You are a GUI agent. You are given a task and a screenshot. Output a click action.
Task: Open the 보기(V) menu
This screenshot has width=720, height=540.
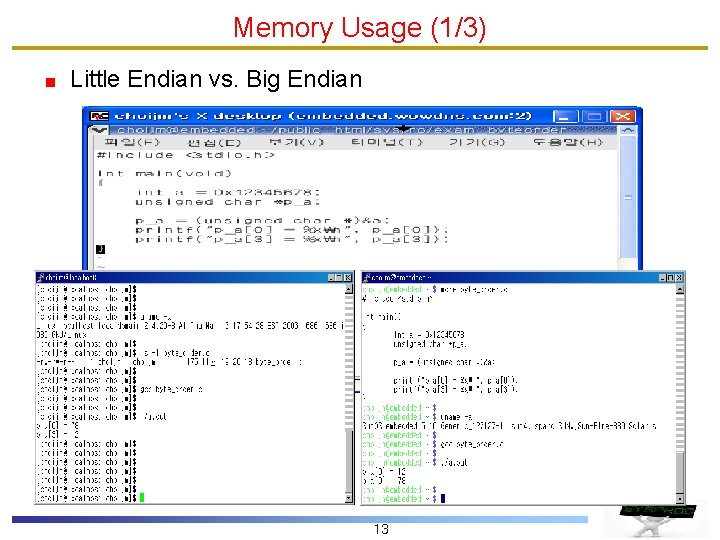[x=297, y=142]
